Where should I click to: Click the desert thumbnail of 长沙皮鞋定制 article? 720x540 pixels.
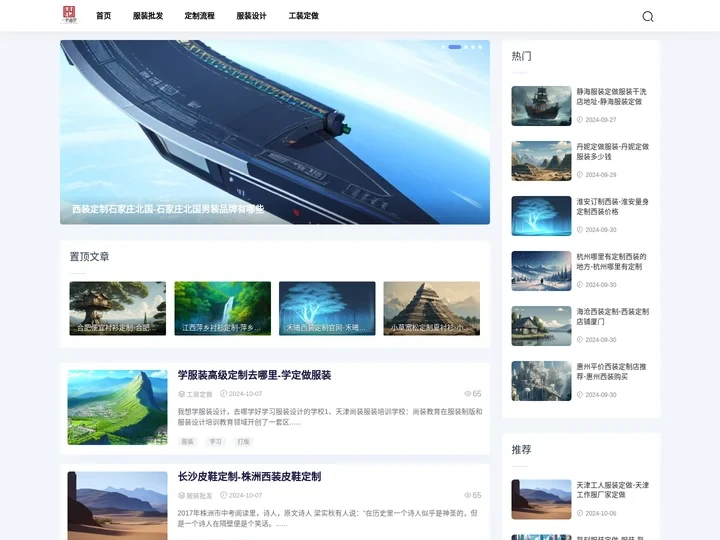(118, 506)
